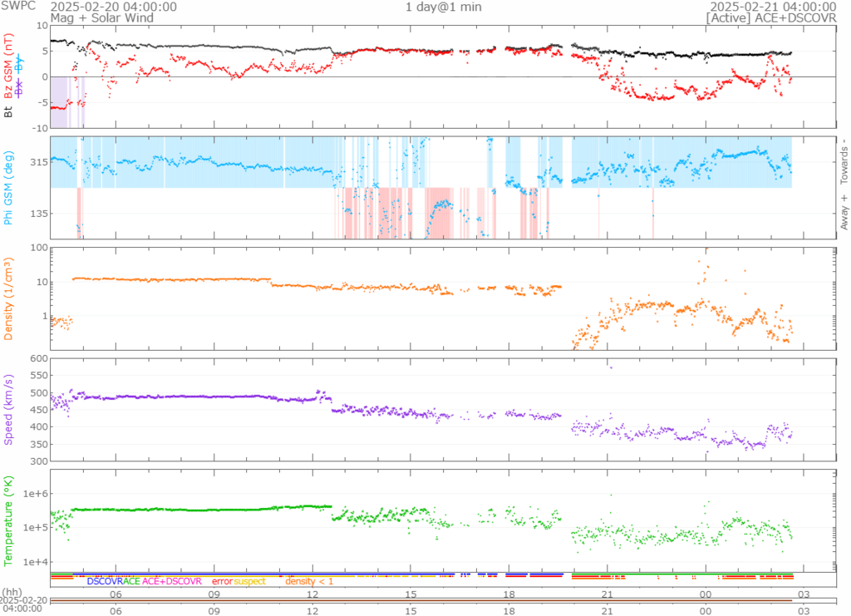Click the red error legend entry
The height and width of the screenshot is (616, 851).
(222, 582)
